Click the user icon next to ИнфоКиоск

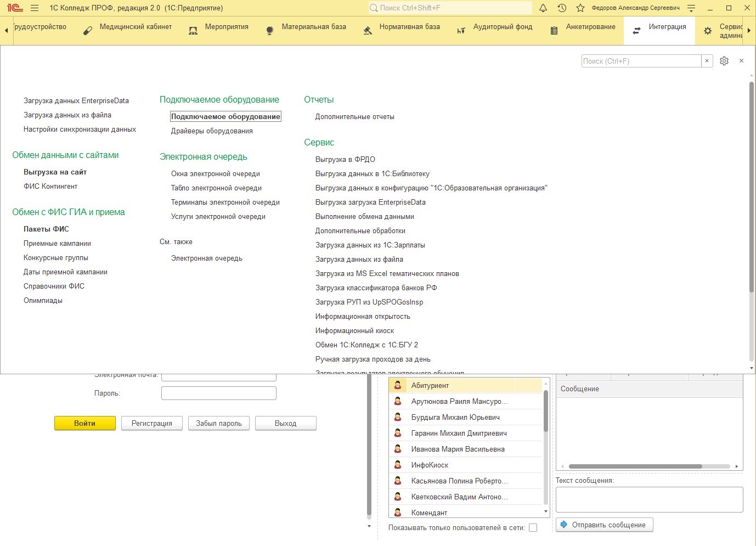coord(398,465)
